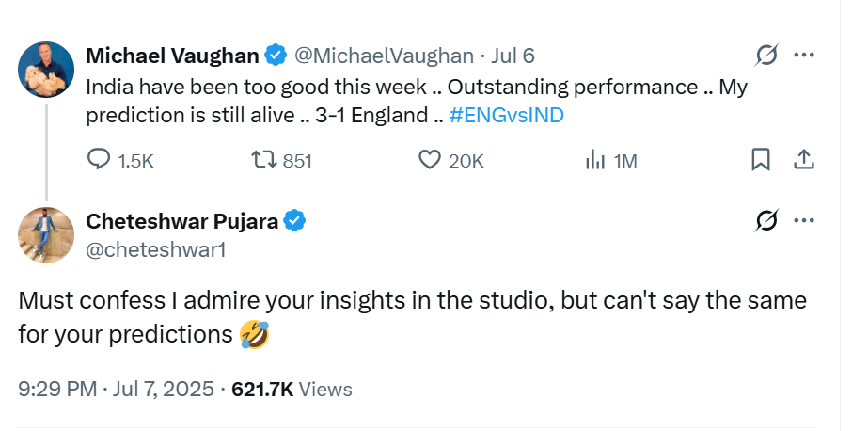Reply to Michael Vaughan's tweet
This screenshot has width=868, height=431.
(x=100, y=161)
